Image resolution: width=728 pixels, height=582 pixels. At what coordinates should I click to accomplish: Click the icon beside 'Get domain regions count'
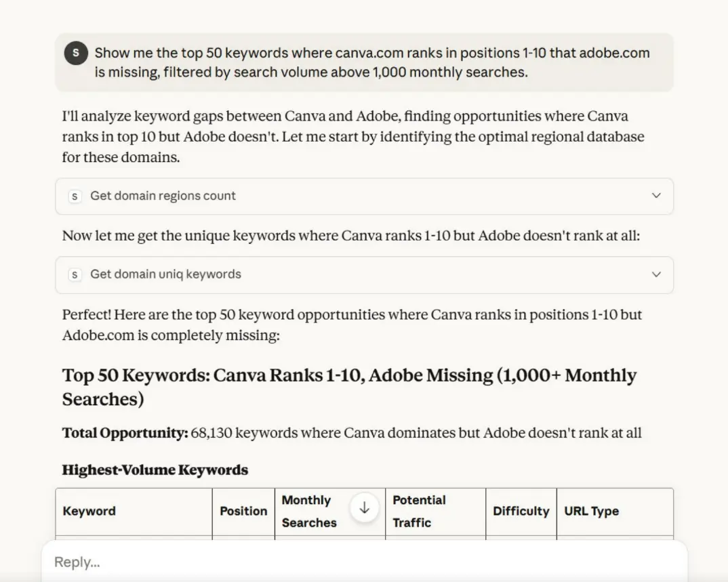point(75,196)
